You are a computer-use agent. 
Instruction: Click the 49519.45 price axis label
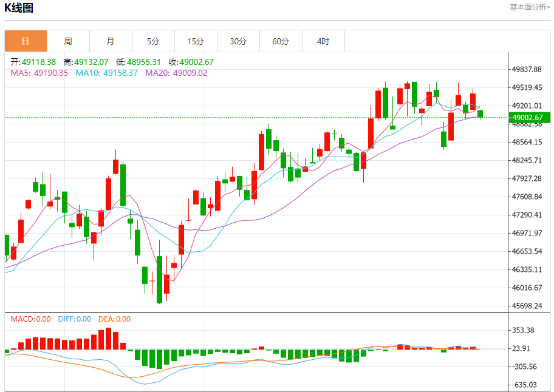point(527,87)
